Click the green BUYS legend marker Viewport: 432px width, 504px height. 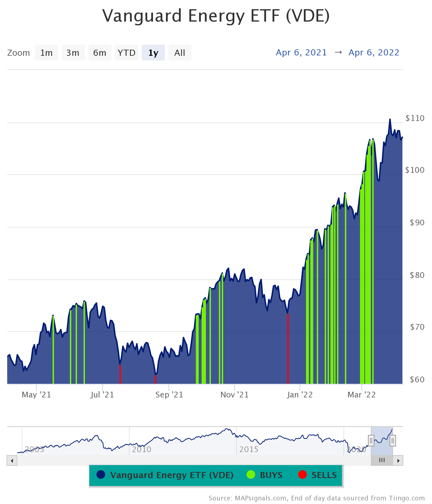point(251,475)
